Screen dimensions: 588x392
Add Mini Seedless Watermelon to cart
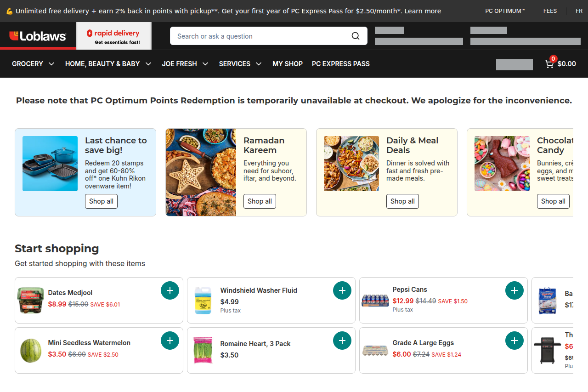click(170, 340)
